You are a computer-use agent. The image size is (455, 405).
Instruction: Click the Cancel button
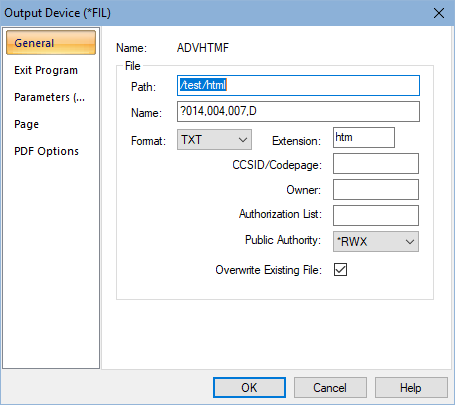click(330, 388)
